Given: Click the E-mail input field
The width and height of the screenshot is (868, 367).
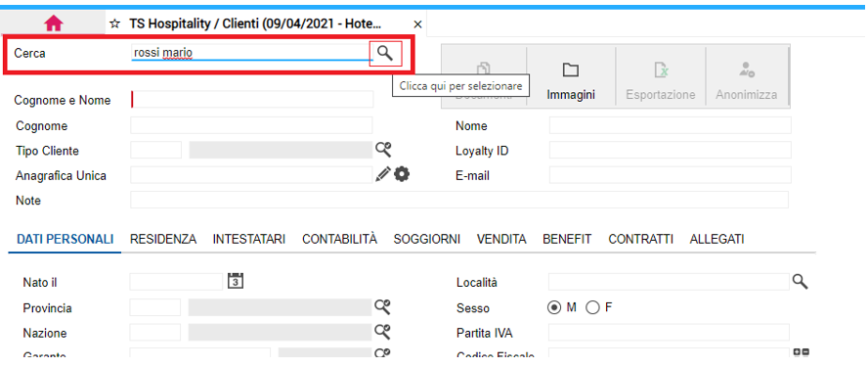Looking at the screenshot, I should (671, 174).
